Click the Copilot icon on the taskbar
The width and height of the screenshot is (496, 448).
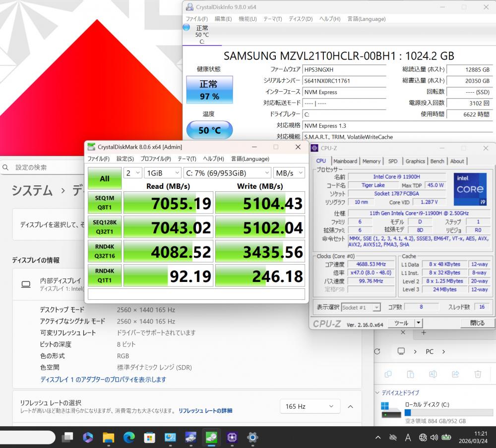click(88, 437)
